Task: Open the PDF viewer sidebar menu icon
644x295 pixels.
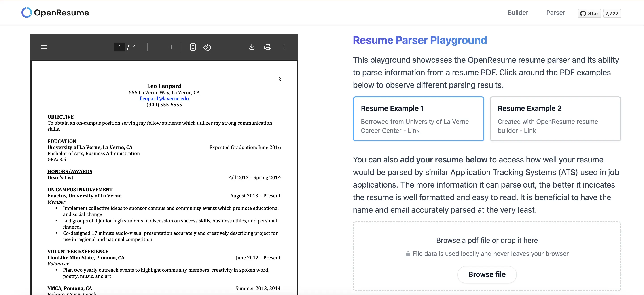Action: click(44, 47)
